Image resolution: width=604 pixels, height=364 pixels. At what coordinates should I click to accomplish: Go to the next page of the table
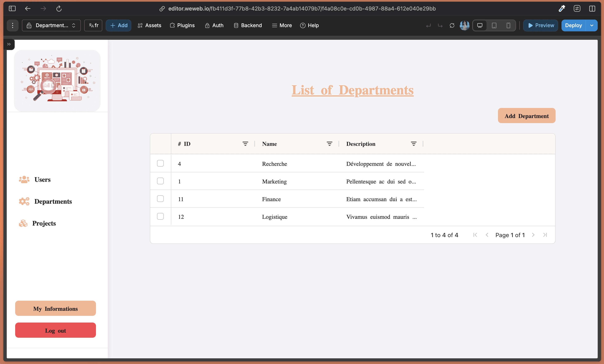(x=533, y=235)
